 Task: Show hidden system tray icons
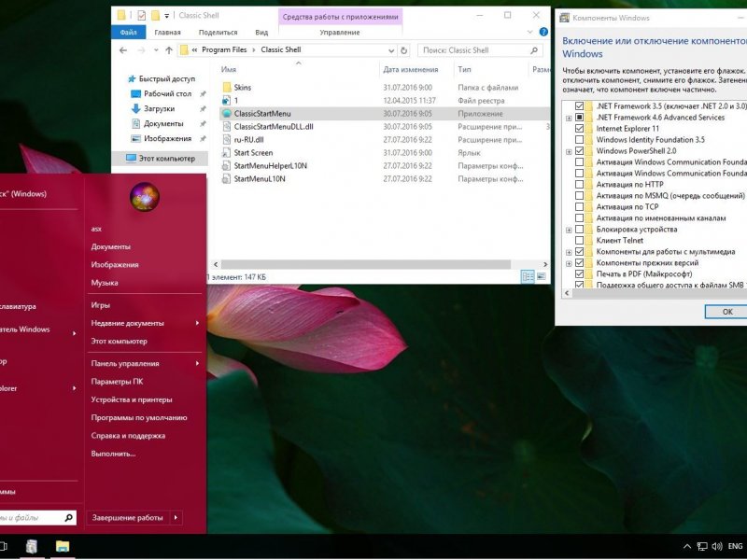click(x=687, y=546)
